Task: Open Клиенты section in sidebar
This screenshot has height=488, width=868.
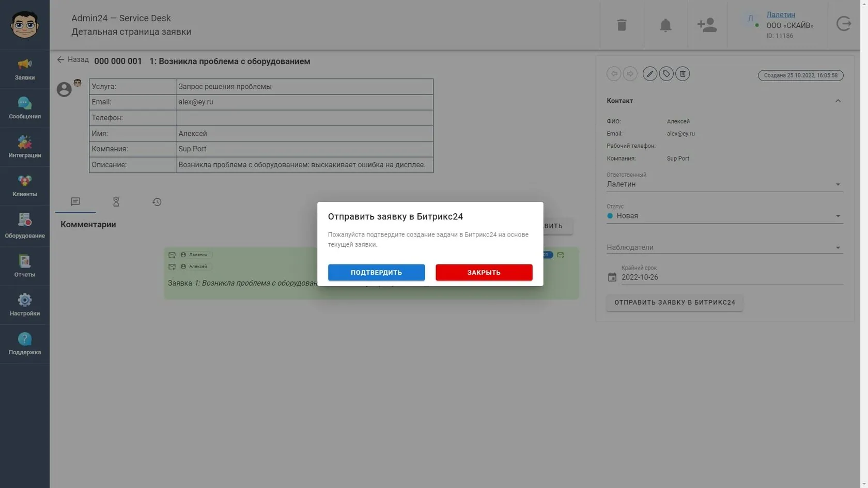Action: coord(25,186)
